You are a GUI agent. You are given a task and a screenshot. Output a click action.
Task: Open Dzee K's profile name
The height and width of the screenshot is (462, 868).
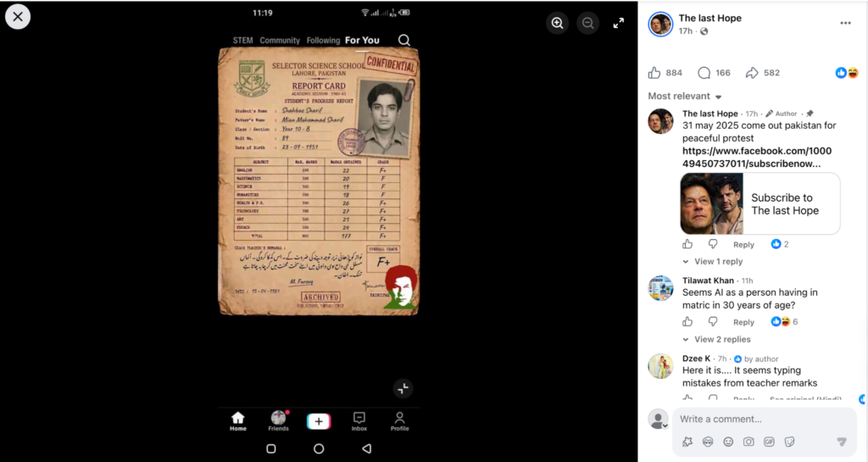click(696, 359)
